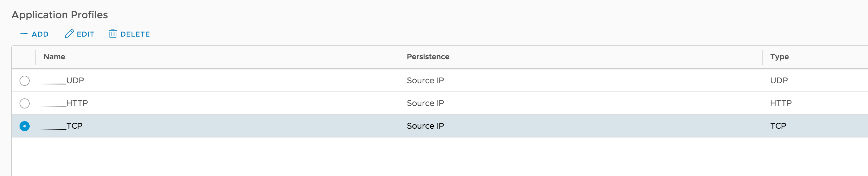Click Source IP in the UDP row

tap(425, 80)
